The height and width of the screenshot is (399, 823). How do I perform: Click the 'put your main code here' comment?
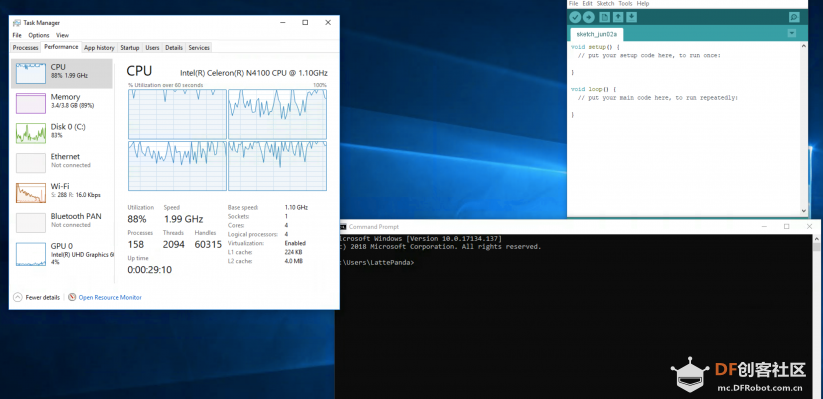point(658,98)
